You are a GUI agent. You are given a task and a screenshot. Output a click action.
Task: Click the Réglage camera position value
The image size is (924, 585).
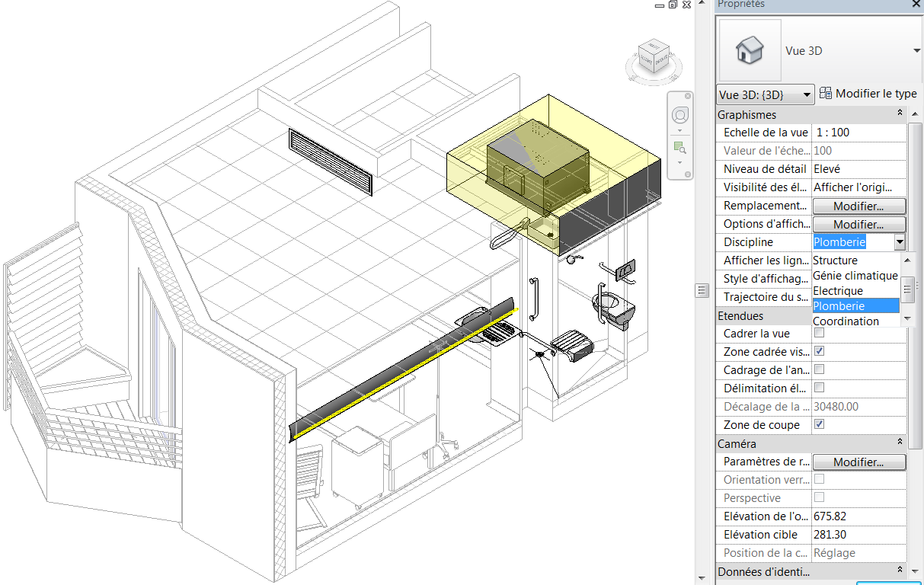(859, 553)
